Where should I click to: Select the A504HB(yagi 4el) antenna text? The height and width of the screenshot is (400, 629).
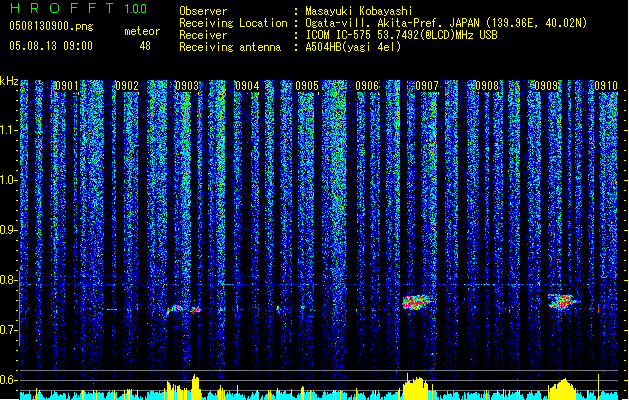pyautogui.click(x=353, y=47)
